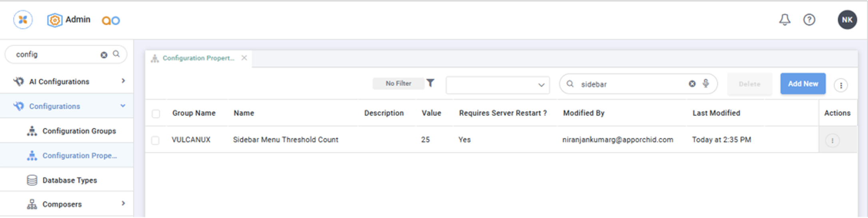Open the NK user avatar menu
868x218 pixels.
click(847, 20)
